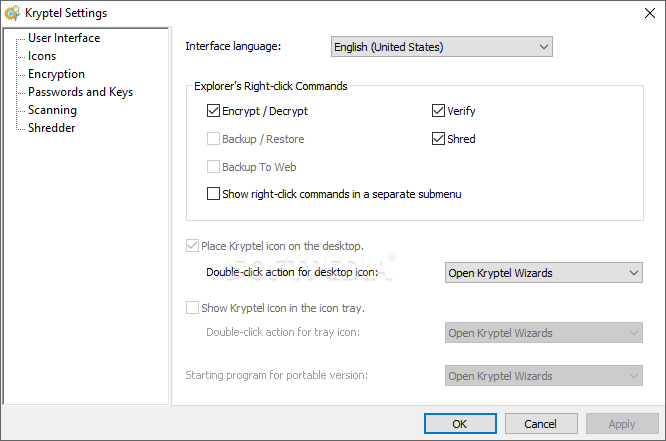Screen dimensions: 666x441
Task: Confirm settings with the OK button
Action: pos(460,424)
